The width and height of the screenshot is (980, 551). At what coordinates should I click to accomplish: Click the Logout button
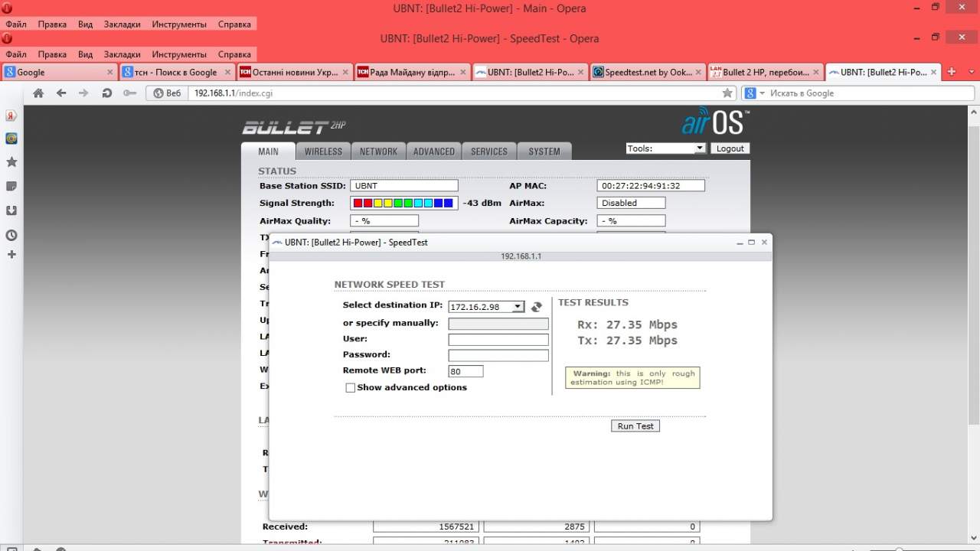point(730,148)
